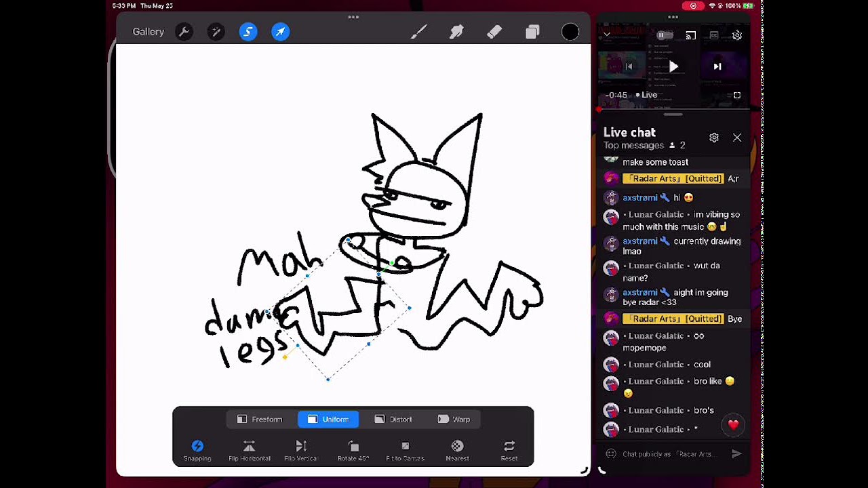This screenshot has width=868, height=488.
Task: Flip the selection vertically
Action: click(x=301, y=450)
